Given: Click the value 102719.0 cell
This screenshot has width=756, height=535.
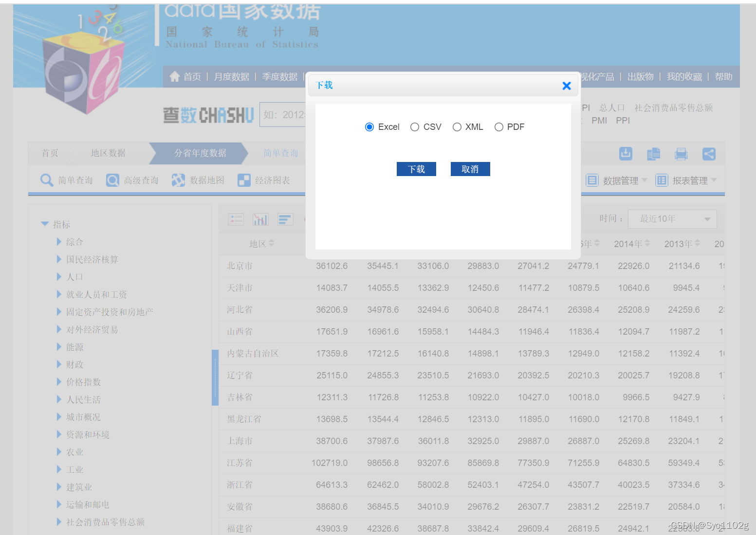Looking at the screenshot, I should [330, 463].
